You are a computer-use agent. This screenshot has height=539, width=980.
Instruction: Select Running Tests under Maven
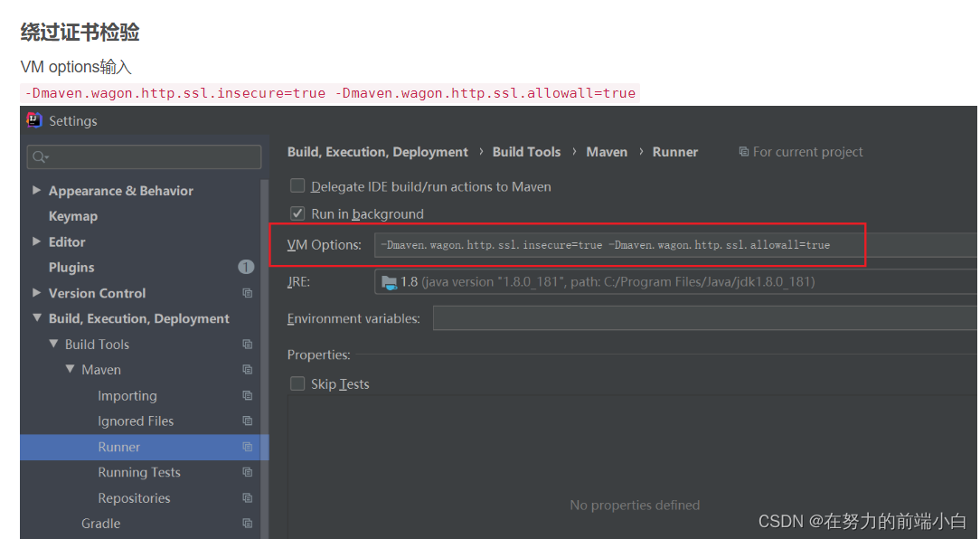138,473
